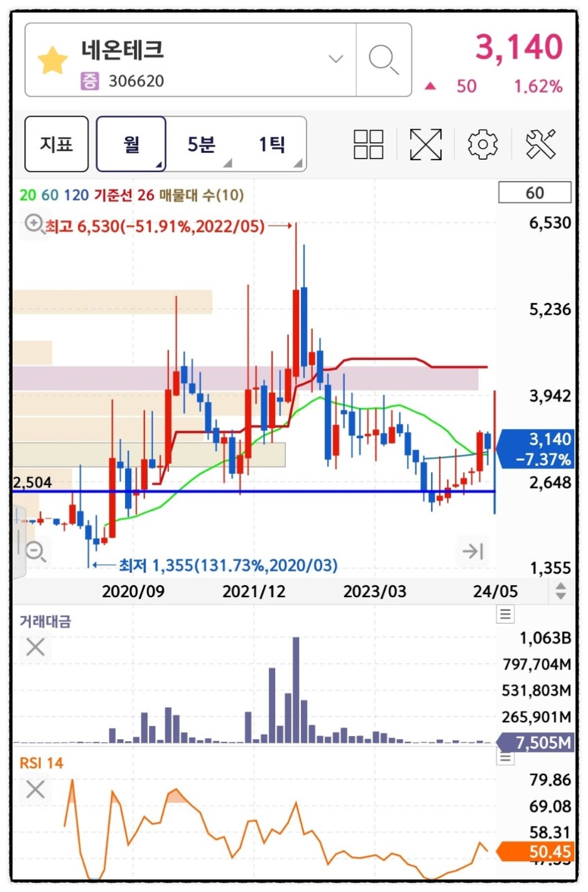
Task: Open the 거래대금 panel menu icon
Action: [x=505, y=614]
